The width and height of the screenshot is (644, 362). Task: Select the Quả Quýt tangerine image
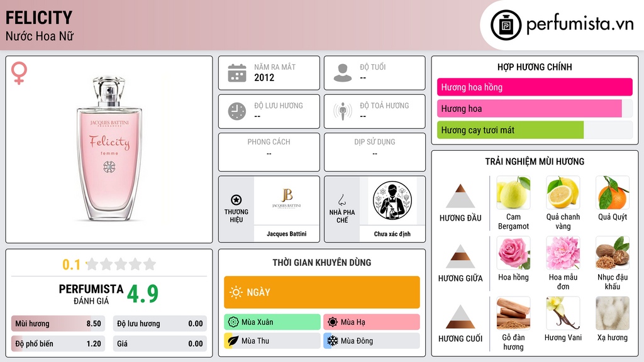pos(613,193)
